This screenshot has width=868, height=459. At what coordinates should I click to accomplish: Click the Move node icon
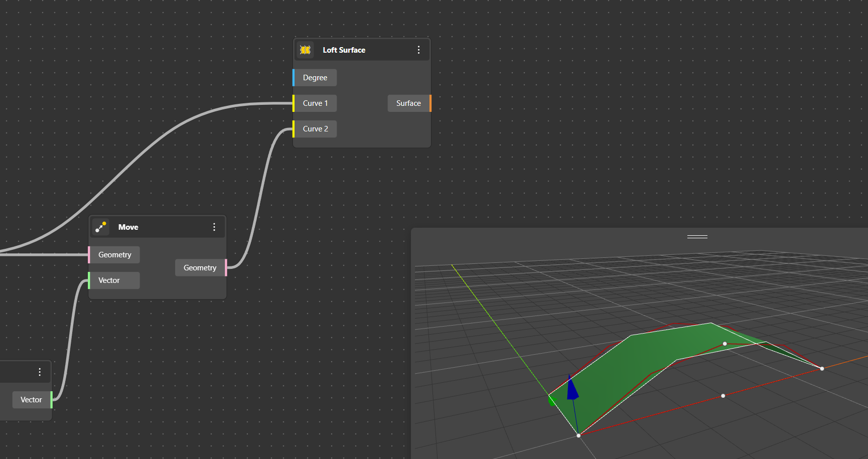tap(101, 227)
